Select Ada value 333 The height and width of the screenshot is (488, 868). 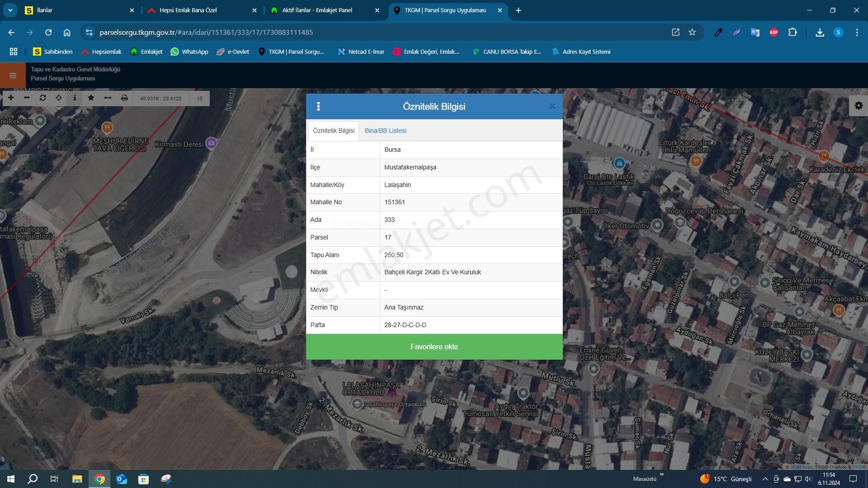tap(389, 220)
